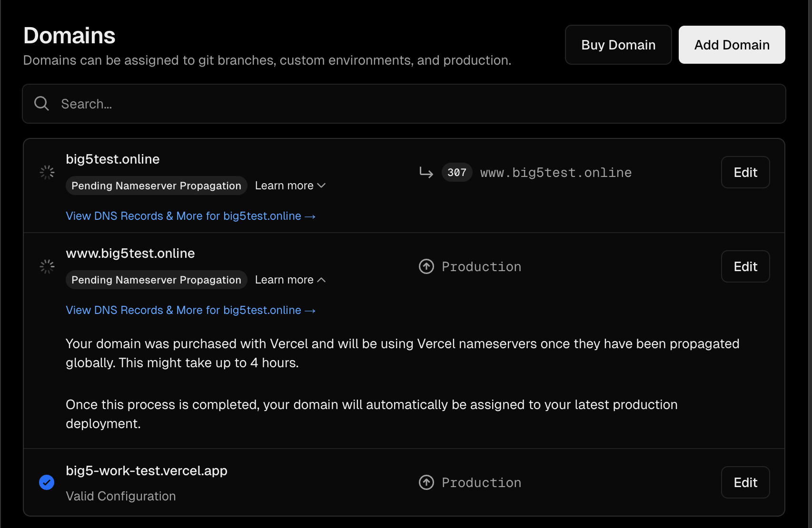Edit the big5test.online domain
The image size is (812, 528).
(745, 172)
